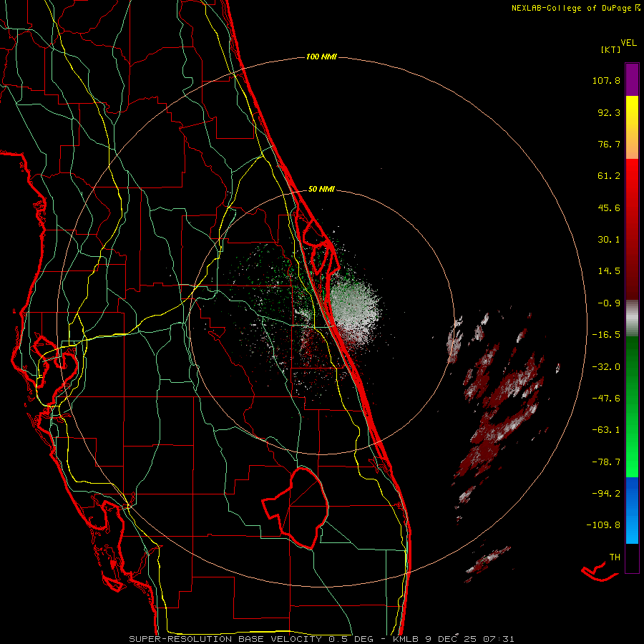
Task: Click the -16.5 velocity legend value
Action: (x=606, y=335)
